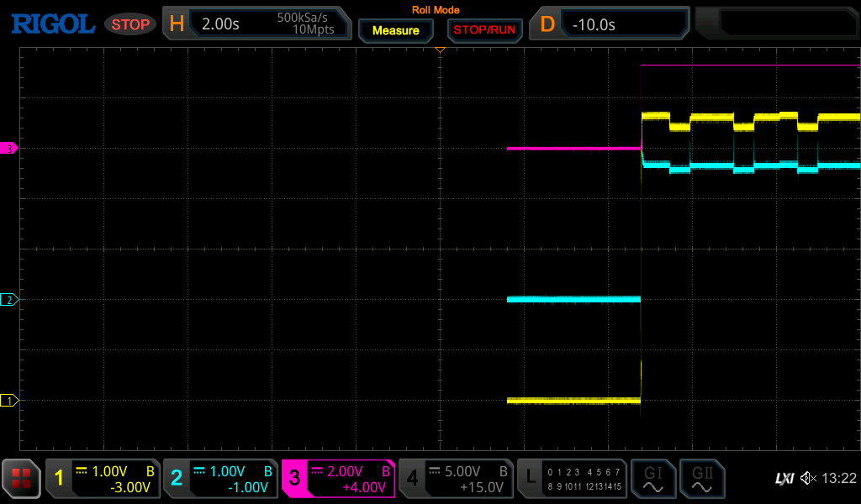
Task: Open logic analyzer L digital channels tab
Action: (572, 479)
